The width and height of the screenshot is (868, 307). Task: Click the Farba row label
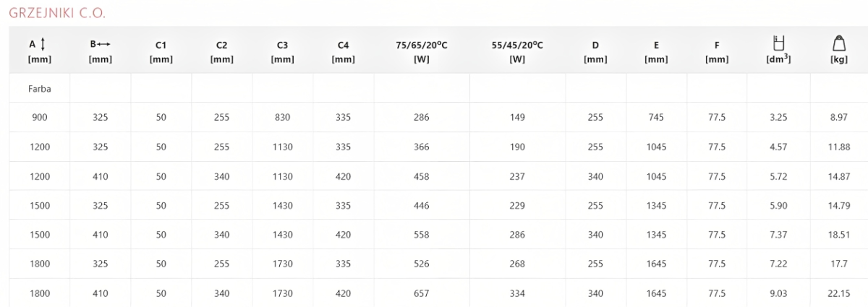[39, 88]
